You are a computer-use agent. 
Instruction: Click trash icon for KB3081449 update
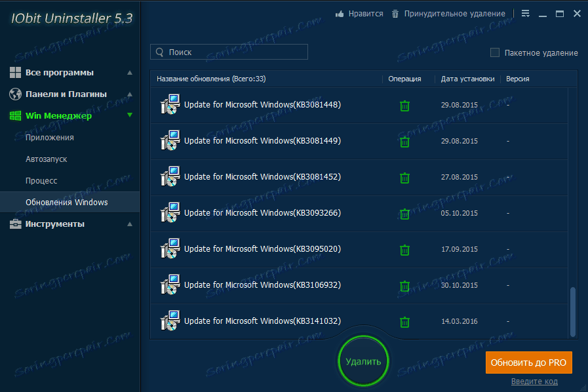(x=404, y=142)
